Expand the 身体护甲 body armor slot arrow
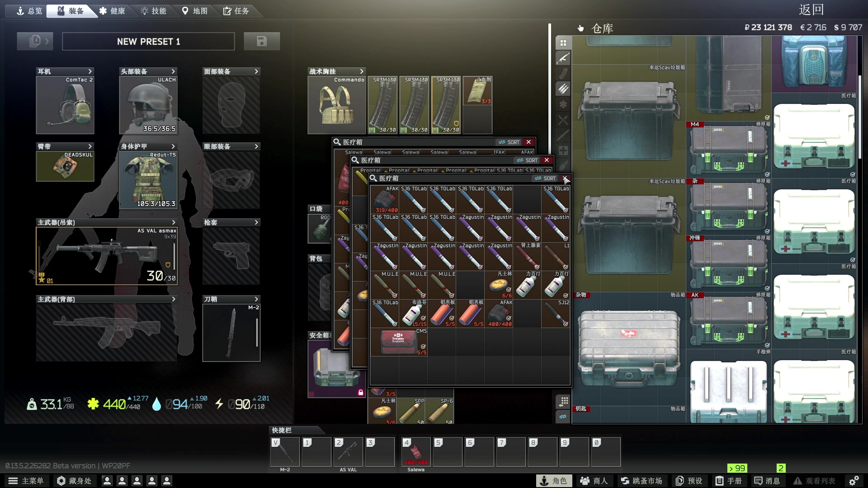 [x=173, y=146]
